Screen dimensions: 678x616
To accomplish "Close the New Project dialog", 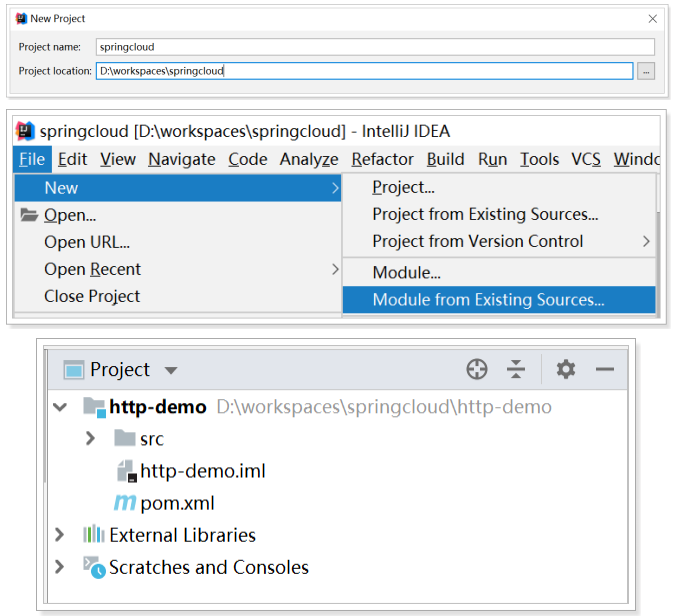I will [652, 19].
